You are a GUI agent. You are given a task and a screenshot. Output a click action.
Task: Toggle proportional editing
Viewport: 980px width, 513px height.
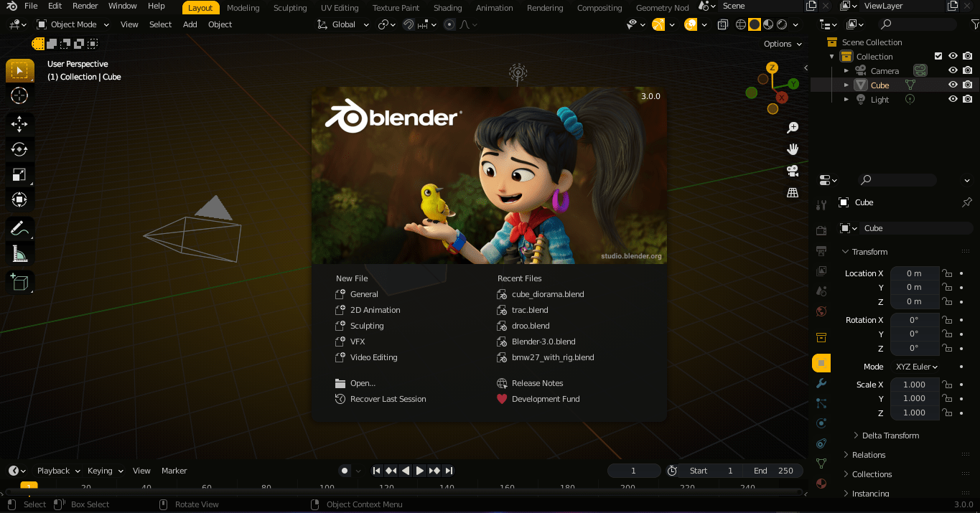pos(449,24)
